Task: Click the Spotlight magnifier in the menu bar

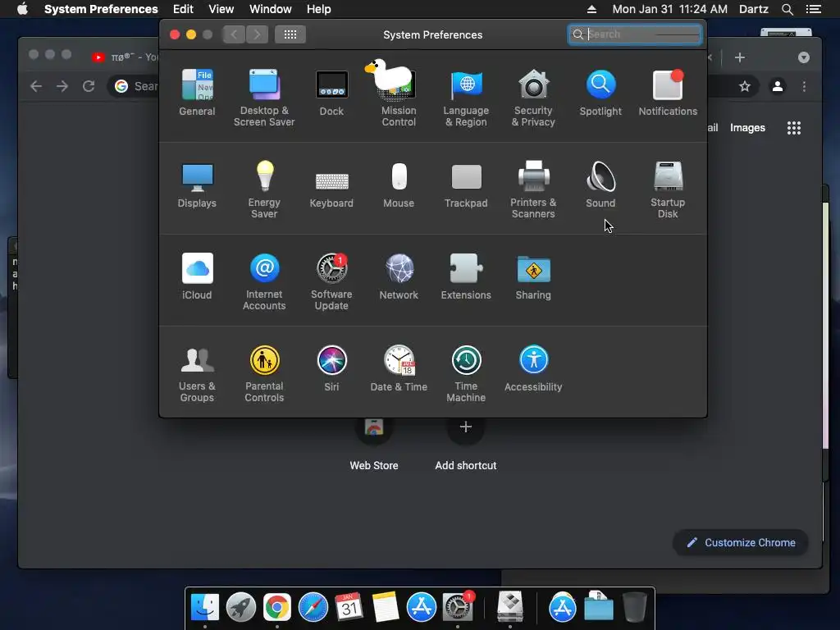Action: [787, 9]
